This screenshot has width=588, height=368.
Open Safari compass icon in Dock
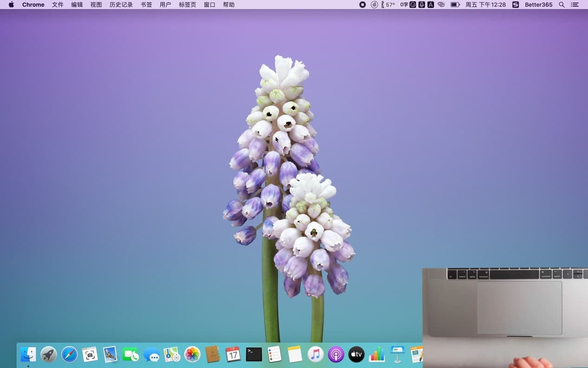pos(70,355)
